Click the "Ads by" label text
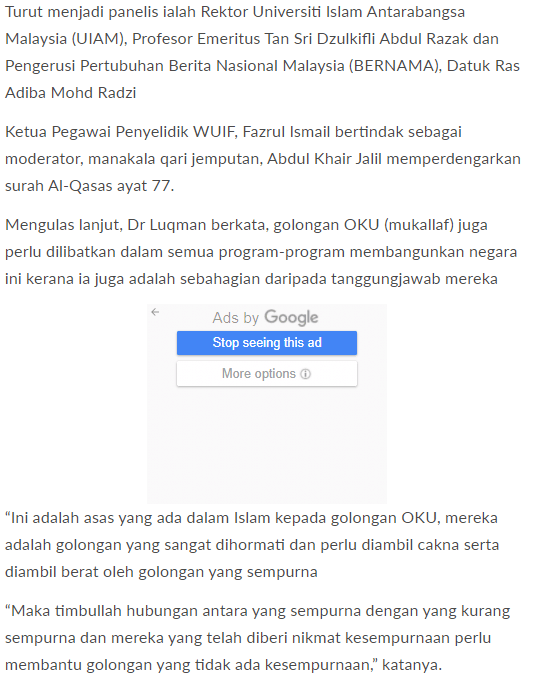Viewport: 533px width, 690px height. [x=235, y=318]
